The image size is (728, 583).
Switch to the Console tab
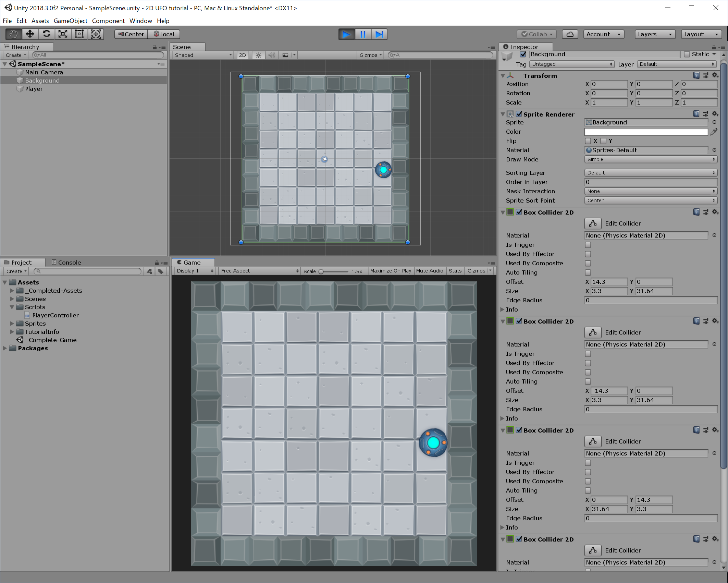66,263
